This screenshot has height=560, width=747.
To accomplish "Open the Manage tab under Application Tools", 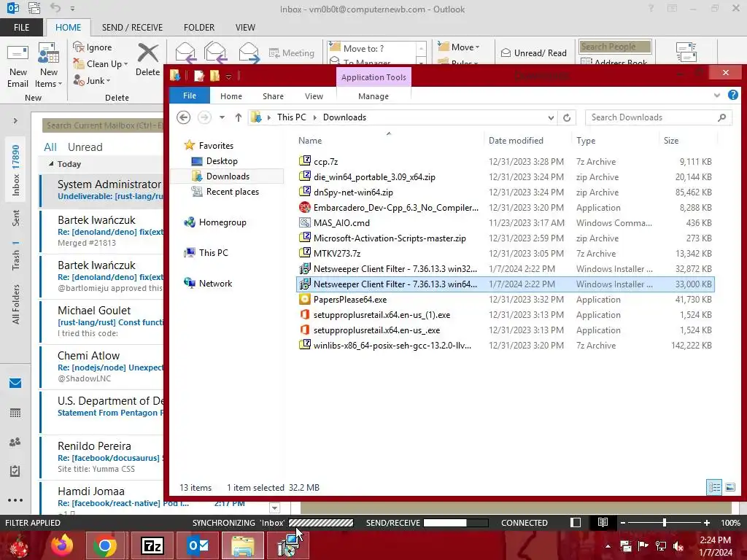I will 373,96.
